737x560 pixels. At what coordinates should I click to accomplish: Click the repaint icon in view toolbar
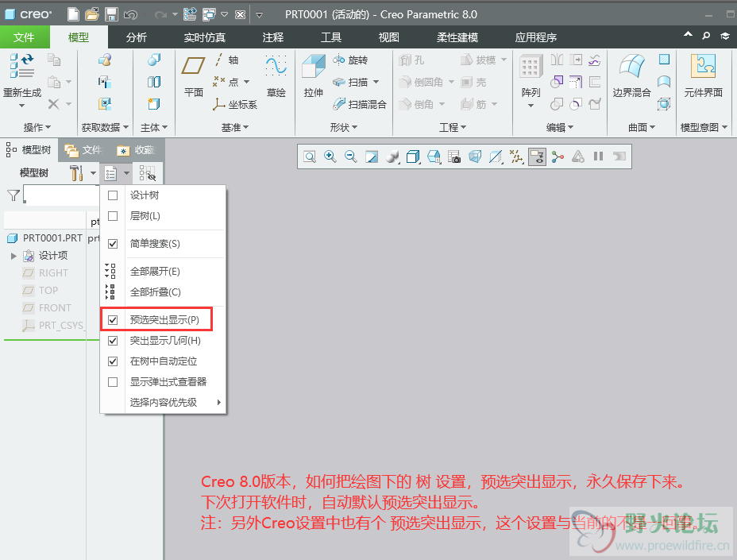click(x=372, y=156)
